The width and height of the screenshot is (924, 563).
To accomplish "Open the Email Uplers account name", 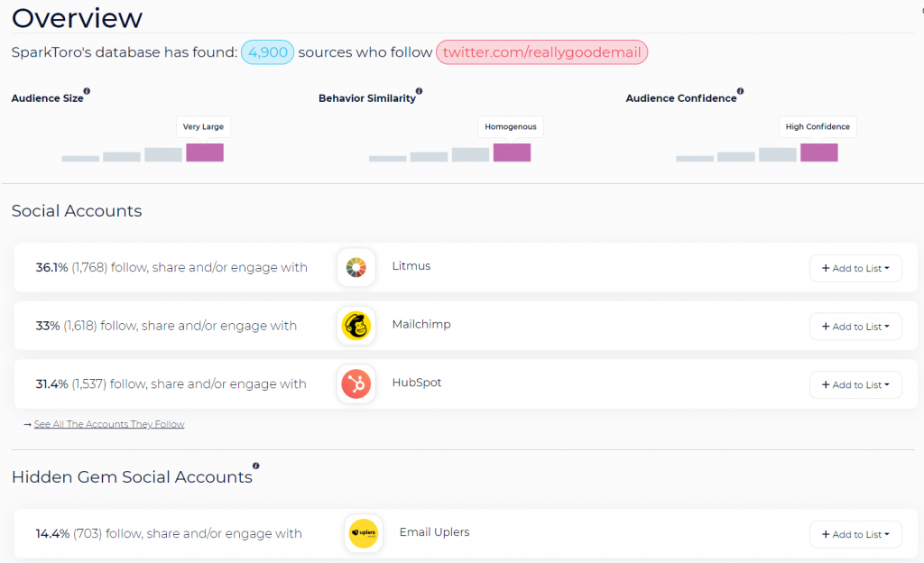I will coord(434,531).
